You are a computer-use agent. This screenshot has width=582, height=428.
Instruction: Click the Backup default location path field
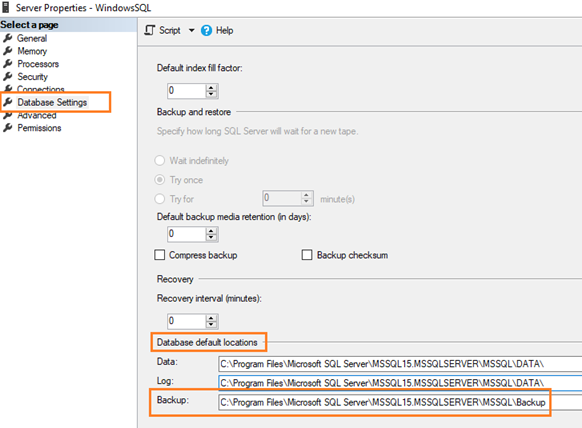click(400, 402)
